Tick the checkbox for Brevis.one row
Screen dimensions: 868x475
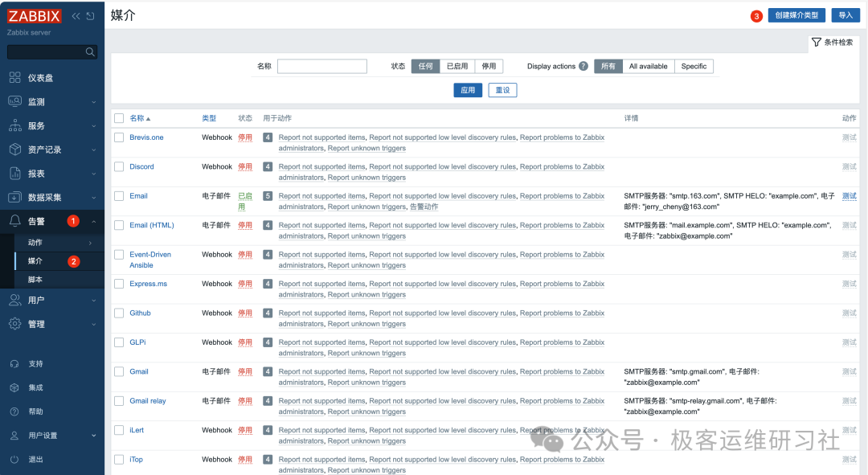coord(119,137)
